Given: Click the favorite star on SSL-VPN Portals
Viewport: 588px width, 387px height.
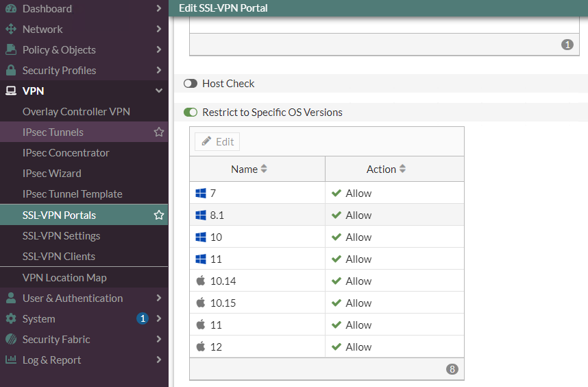Looking at the screenshot, I should click(x=159, y=215).
